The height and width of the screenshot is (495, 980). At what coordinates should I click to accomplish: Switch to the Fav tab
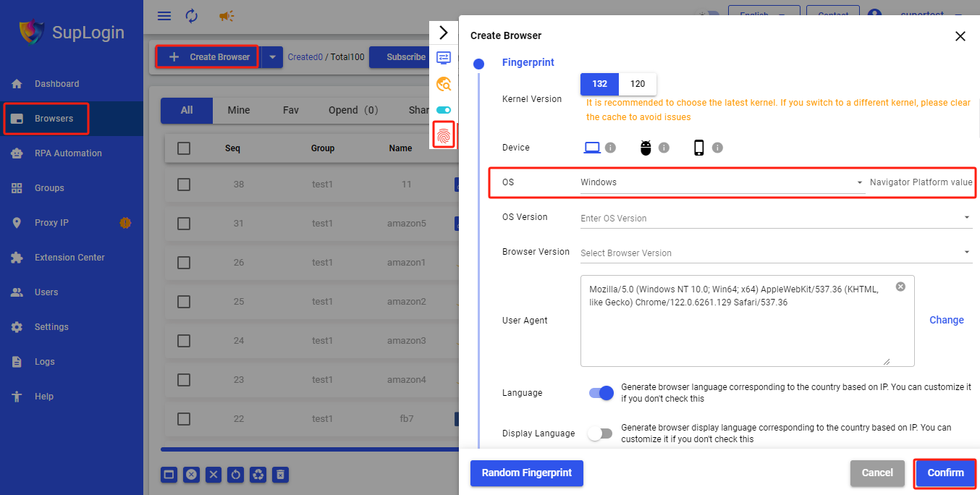pyautogui.click(x=291, y=110)
